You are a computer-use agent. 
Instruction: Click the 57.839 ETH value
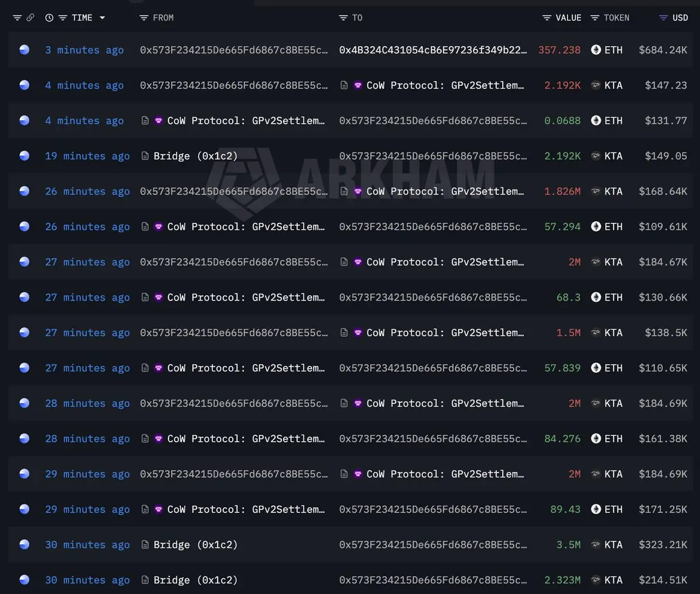click(x=562, y=368)
